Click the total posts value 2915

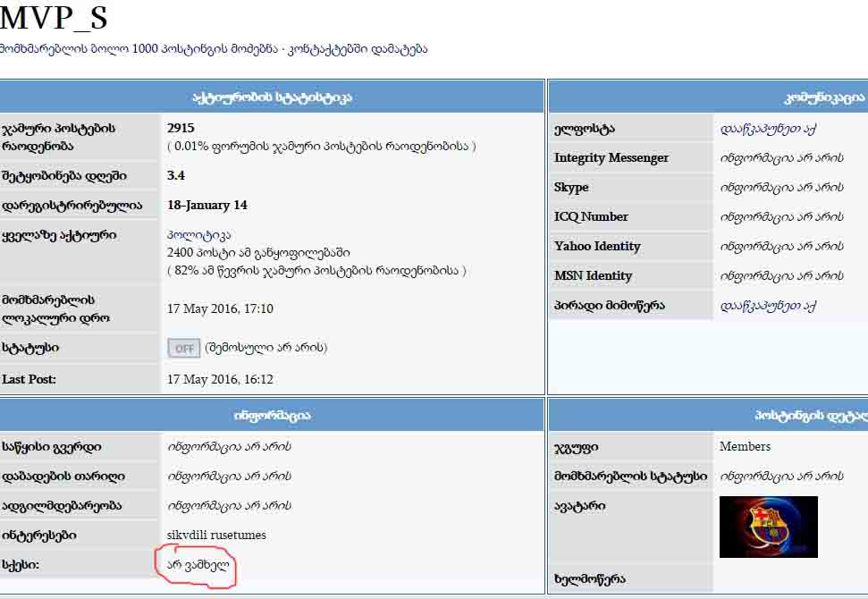coord(181,128)
